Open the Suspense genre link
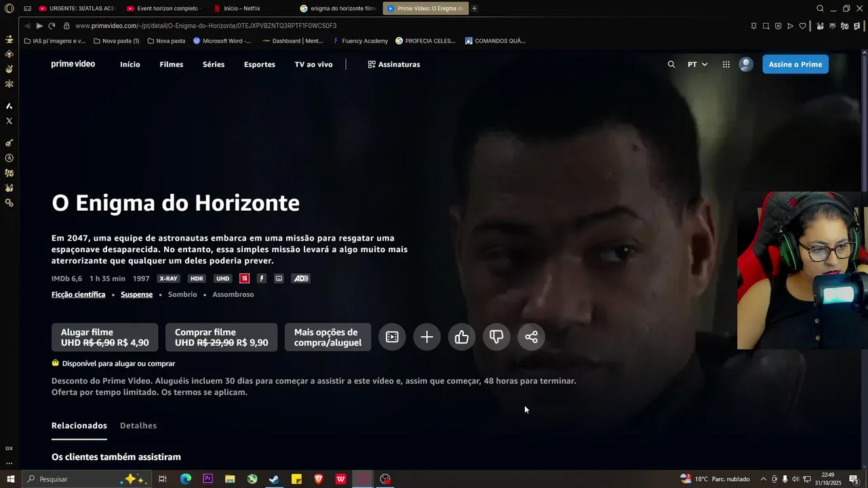Screen dimensions: 868x488 point(136,295)
